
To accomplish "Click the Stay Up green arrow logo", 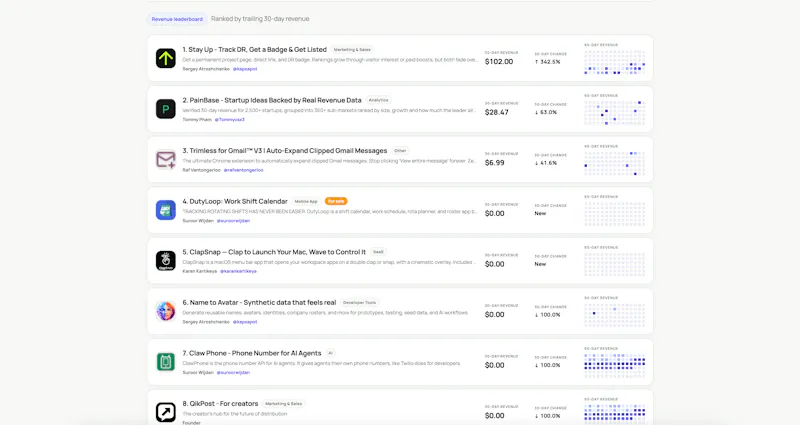I will tap(166, 58).
